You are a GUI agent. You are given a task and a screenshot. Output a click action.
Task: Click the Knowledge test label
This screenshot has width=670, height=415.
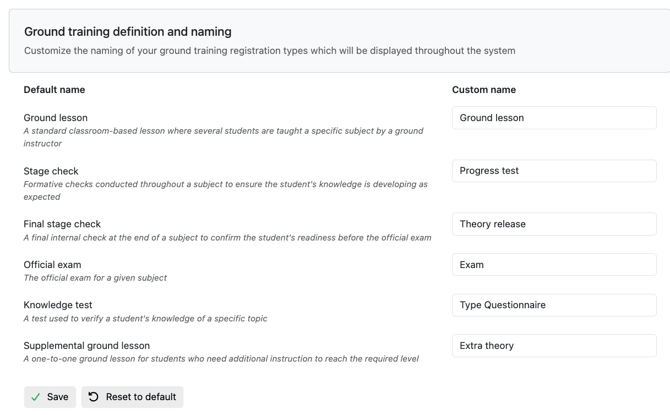[58, 305]
